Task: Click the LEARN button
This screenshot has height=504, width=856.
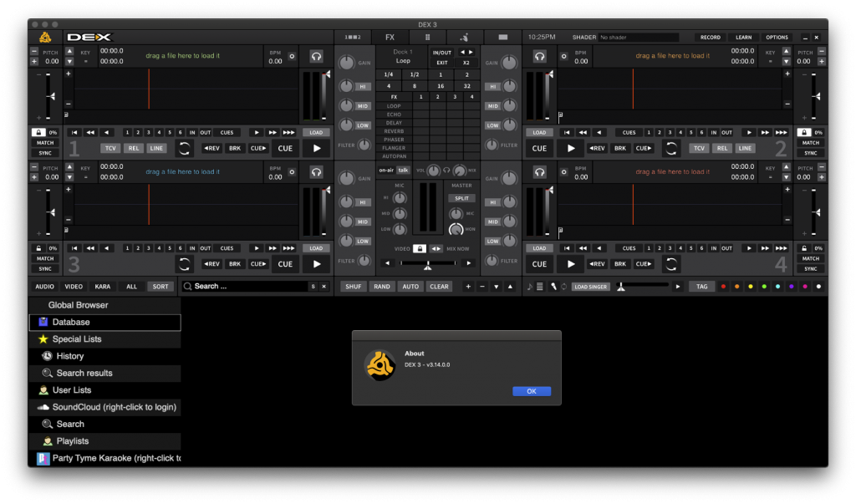Action: pos(743,37)
